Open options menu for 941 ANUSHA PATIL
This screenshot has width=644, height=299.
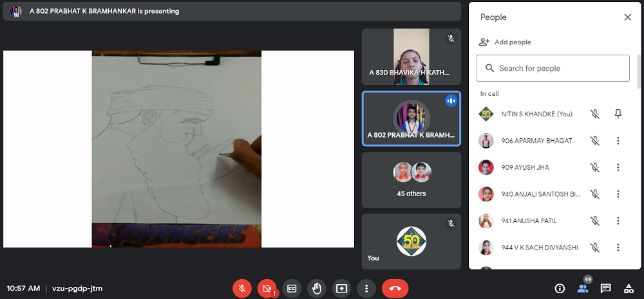618,221
